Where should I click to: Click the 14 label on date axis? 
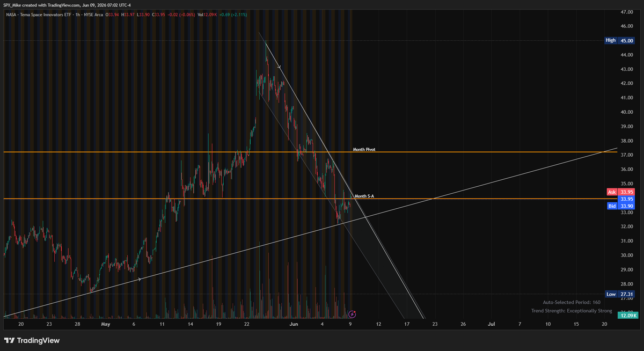click(190, 324)
